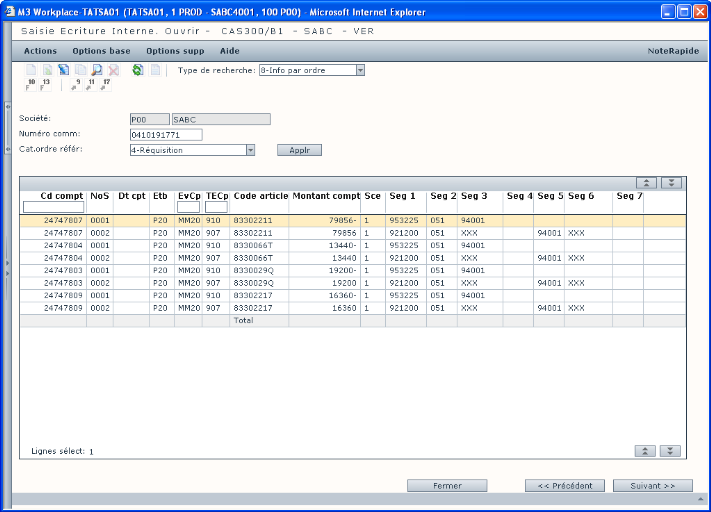Click the Seg 6 column header

(581, 196)
